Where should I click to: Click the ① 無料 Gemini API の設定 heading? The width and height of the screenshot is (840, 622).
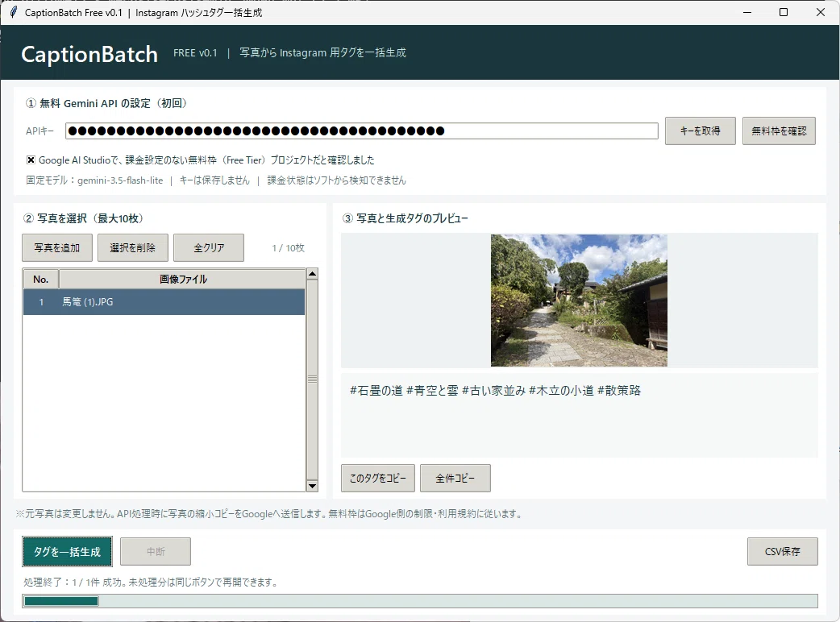106,103
